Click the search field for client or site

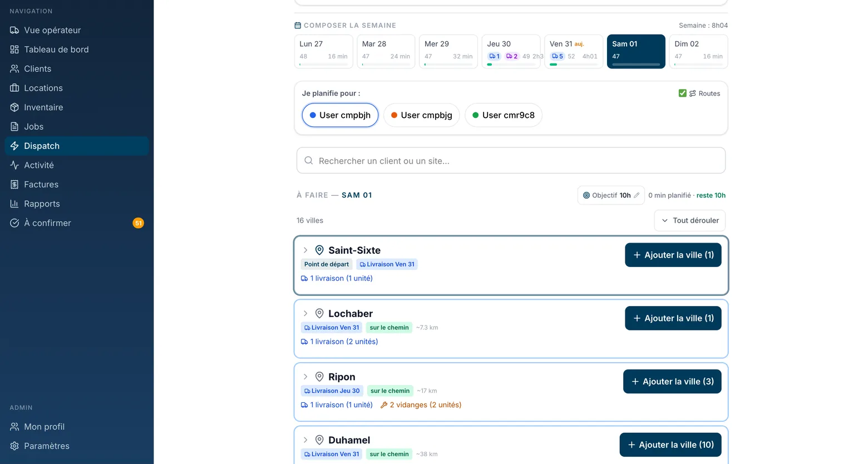tap(511, 161)
